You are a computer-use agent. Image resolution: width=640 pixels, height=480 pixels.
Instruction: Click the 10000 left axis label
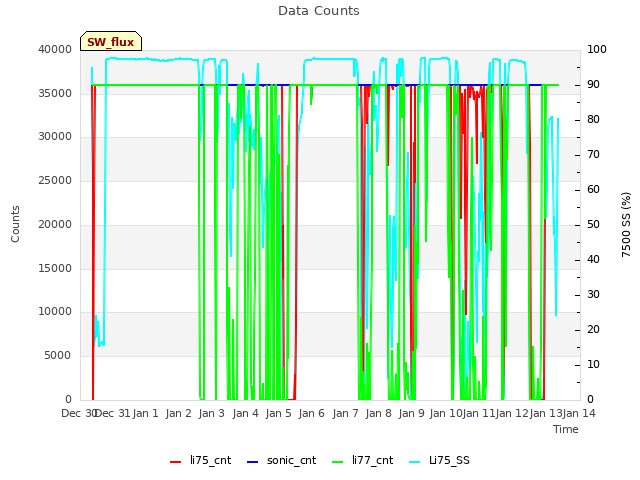[55, 312]
